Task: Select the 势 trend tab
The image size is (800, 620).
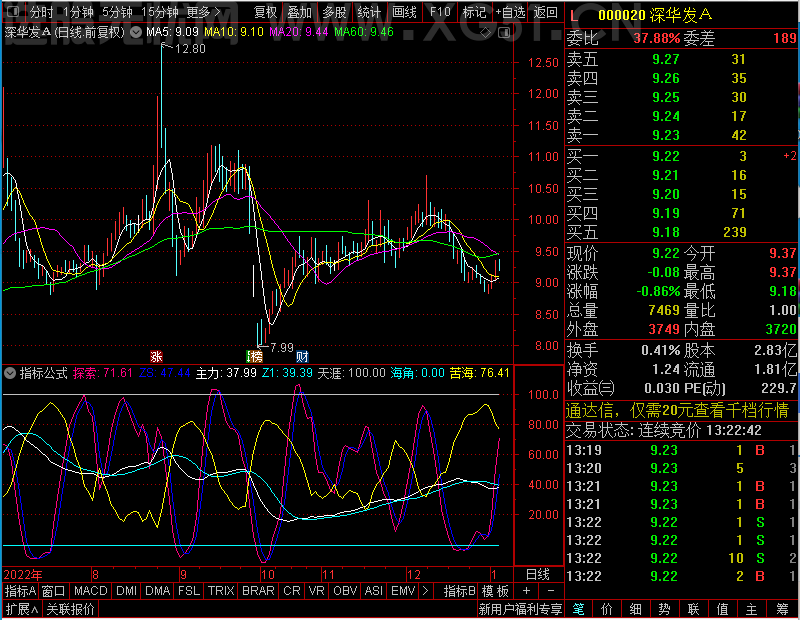Action: click(x=664, y=609)
